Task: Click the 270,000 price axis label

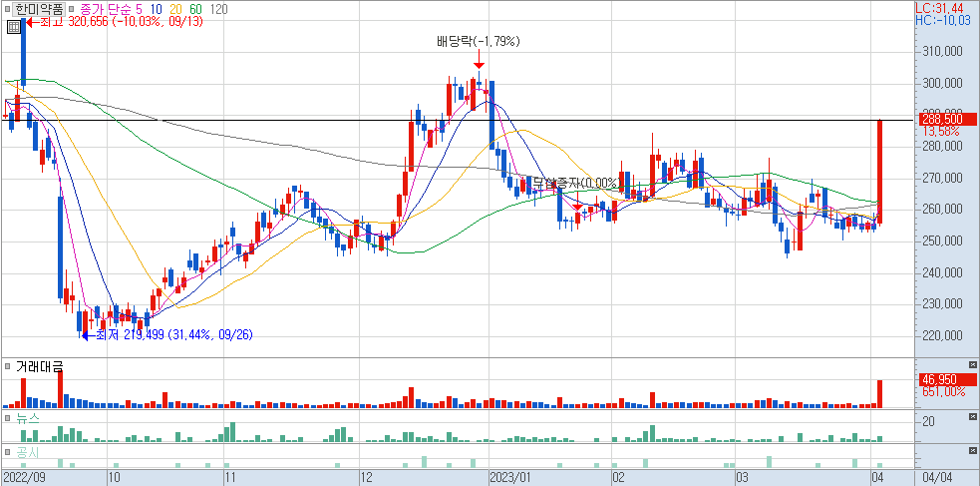Action: [942, 179]
